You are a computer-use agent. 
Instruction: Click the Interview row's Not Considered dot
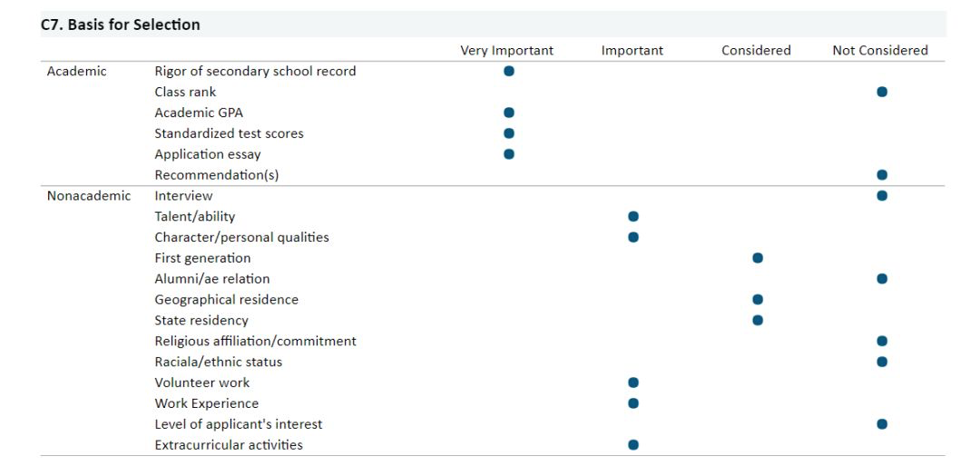tap(882, 195)
